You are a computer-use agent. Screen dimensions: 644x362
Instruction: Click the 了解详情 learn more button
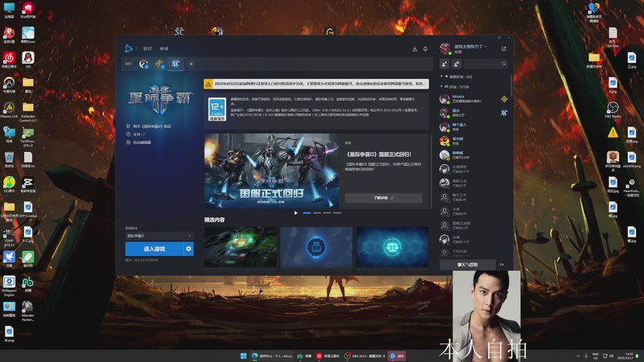tap(383, 198)
